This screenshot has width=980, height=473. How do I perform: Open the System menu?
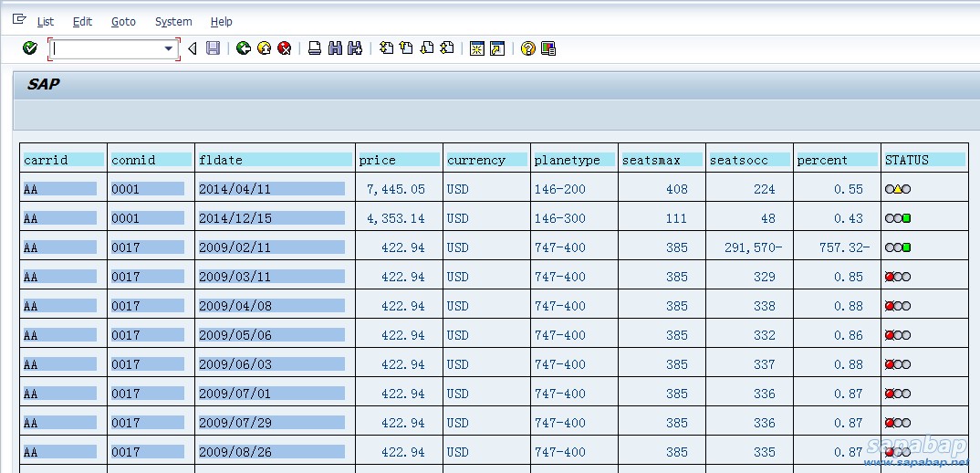[173, 21]
